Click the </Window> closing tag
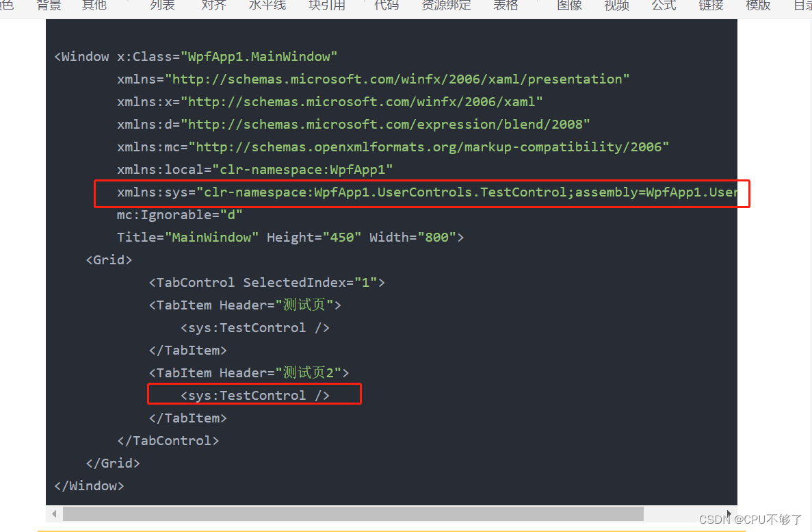Viewport: 812px width, 532px height. pyautogui.click(x=89, y=486)
